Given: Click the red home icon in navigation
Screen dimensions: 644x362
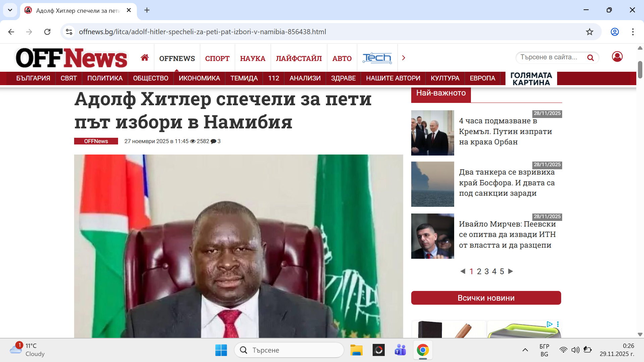Looking at the screenshot, I should [145, 58].
